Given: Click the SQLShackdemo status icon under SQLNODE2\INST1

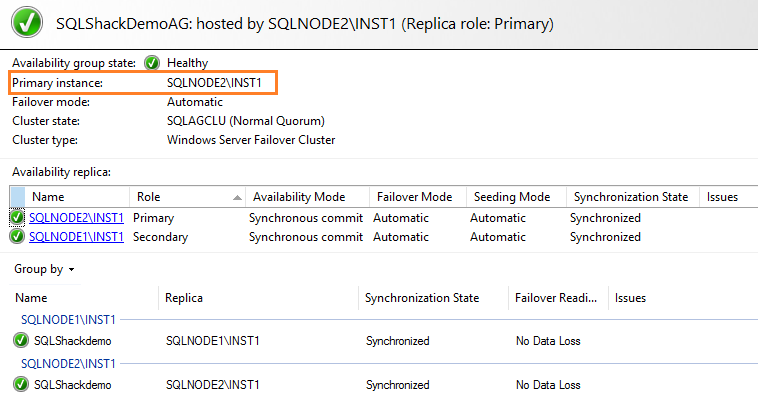Looking at the screenshot, I should (21, 385).
